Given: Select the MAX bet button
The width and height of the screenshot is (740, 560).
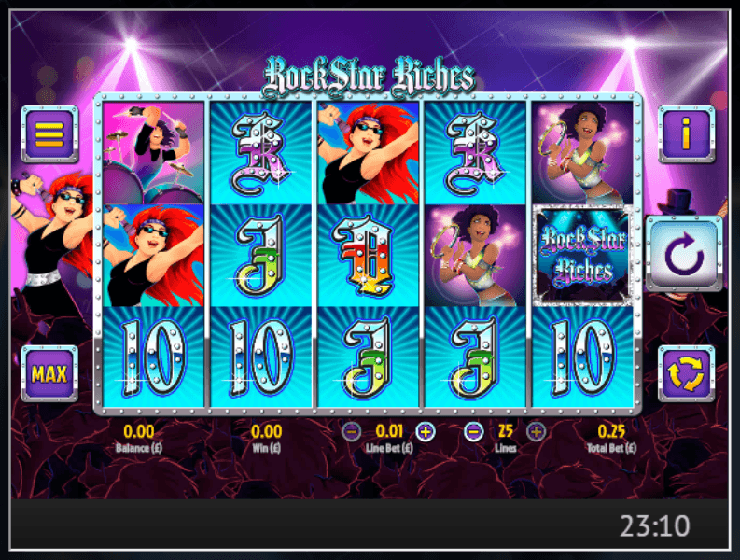Looking at the screenshot, I should (x=49, y=374).
